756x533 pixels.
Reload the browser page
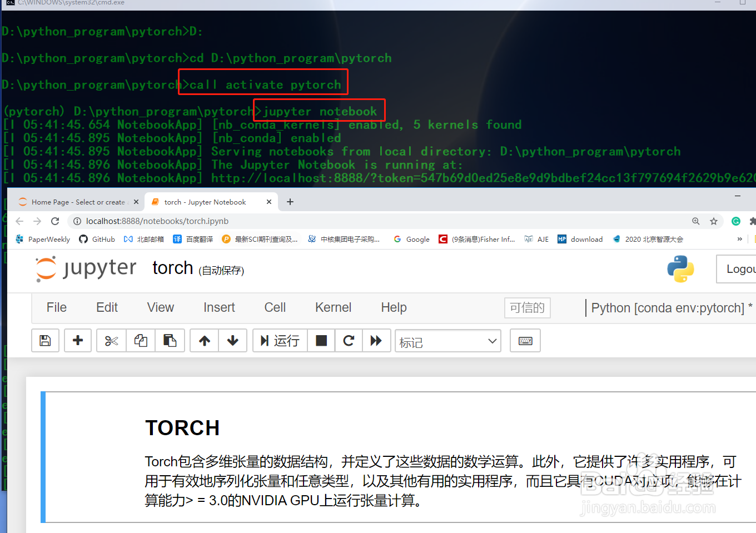(55, 221)
